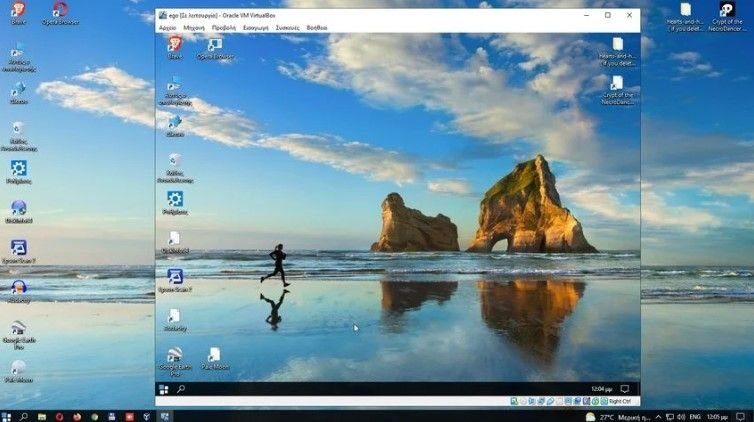Open the Βοήθεια menu

(317, 28)
